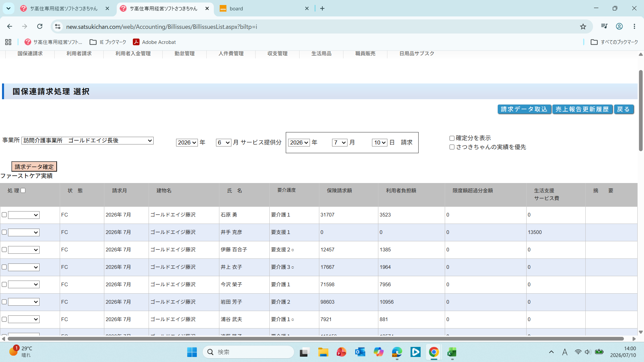Open the Adobe Acrobat bookmark
Image resolution: width=644 pixels, height=362 pixels.
154,42
